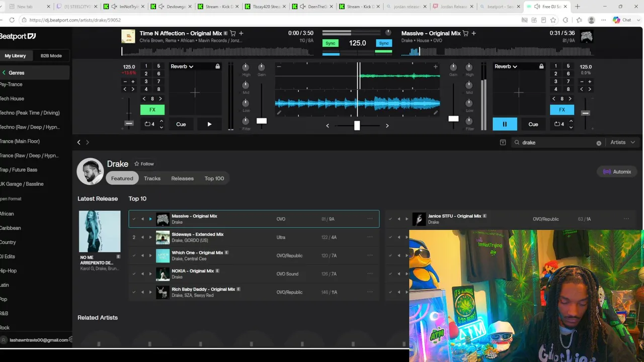Open the My Library tab
The height and width of the screenshot is (362, 644).
point(15,56)
